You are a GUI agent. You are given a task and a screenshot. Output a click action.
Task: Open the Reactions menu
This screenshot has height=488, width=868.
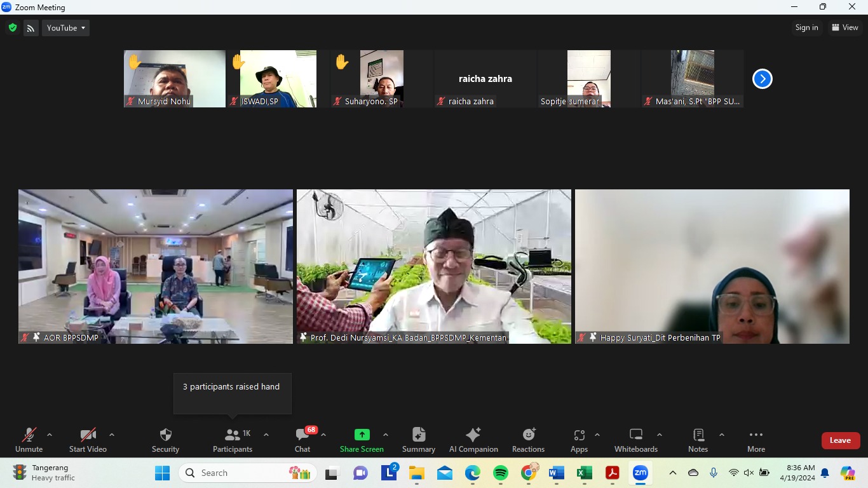coord(528,435)
